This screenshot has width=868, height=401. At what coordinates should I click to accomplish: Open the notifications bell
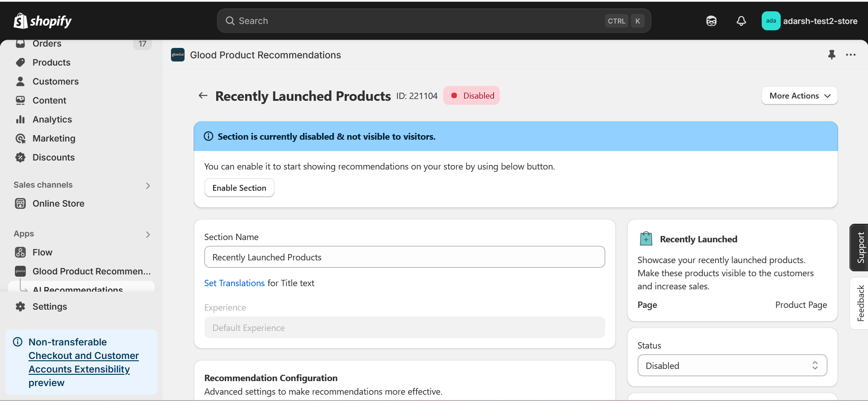click(741, 21)
